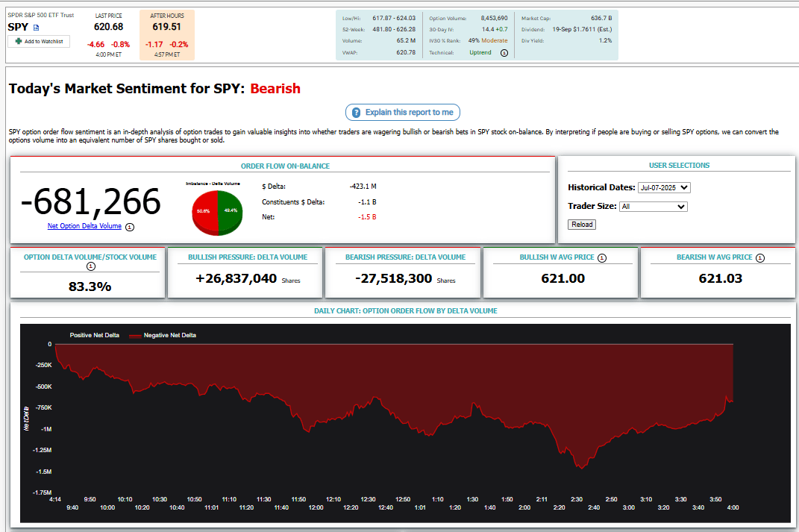Click the BEARISH PRESSURE: DELTA VOLUME heading
The width and height of the screenshot is (799, 532).
pos(406,257)
